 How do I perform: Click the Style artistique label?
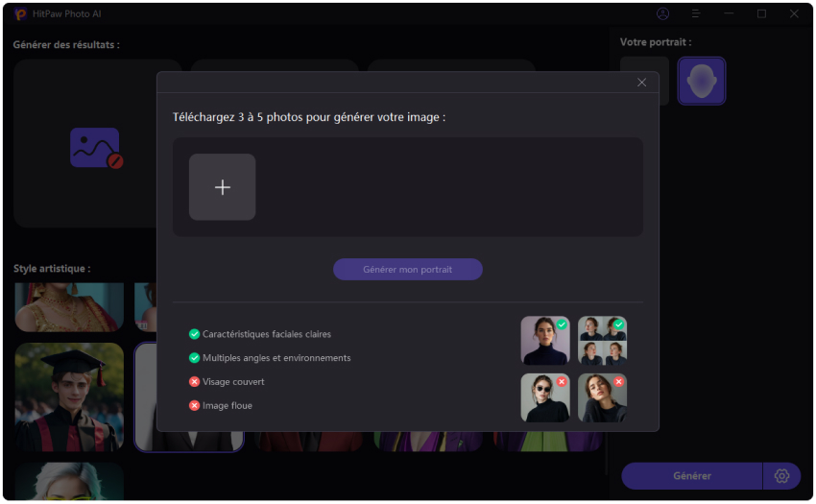(52, 268)
